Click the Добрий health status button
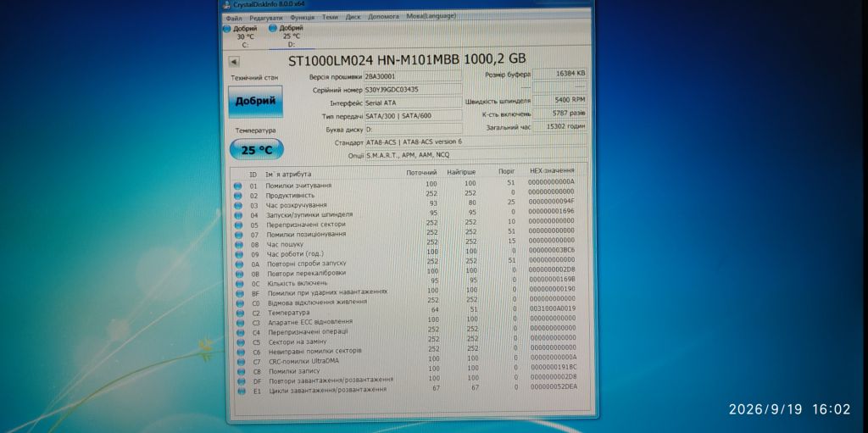Viewport: 868px width, 433px height. 255,102
